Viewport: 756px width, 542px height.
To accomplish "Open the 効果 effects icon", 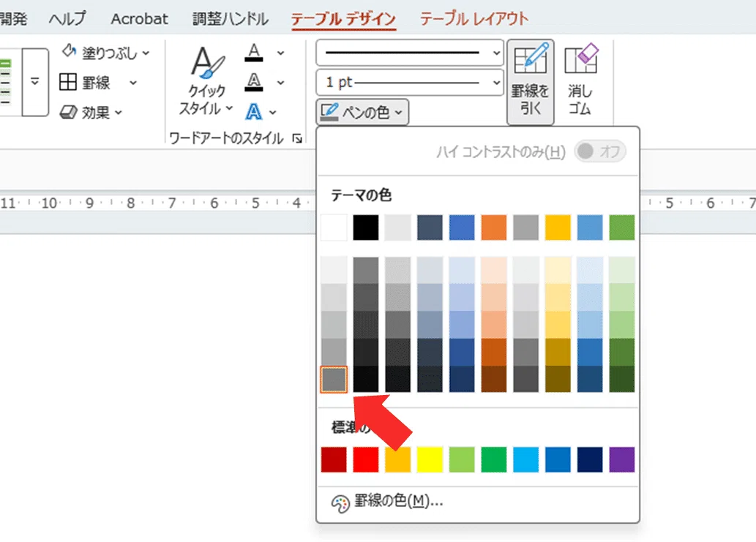I will pyautogui.click(x=68, y=112).
